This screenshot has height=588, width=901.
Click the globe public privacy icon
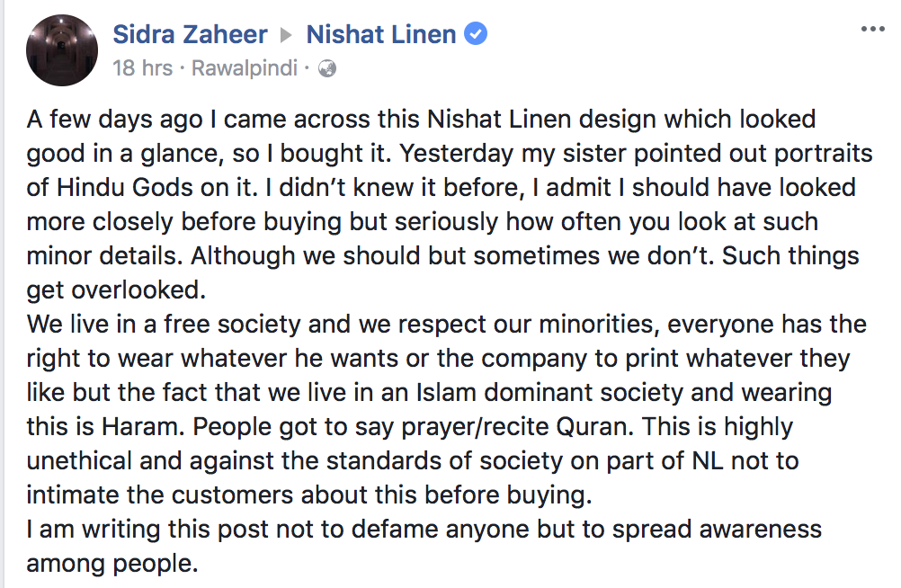[327, 69]
